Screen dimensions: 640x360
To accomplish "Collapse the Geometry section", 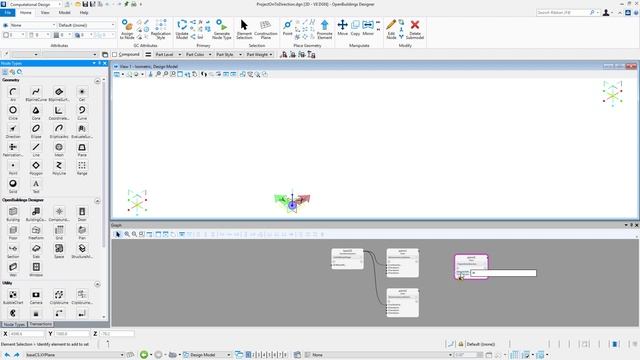I will pos(97,81).
